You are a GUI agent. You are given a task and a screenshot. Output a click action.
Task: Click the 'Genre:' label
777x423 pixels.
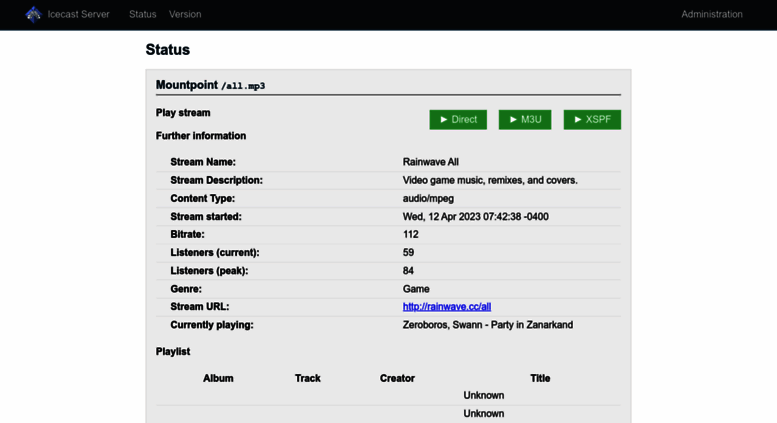tap(186, 289)
